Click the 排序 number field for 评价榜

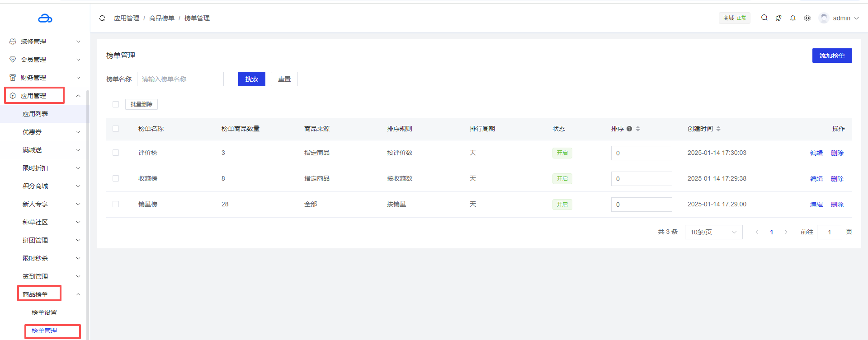[641, 153]
